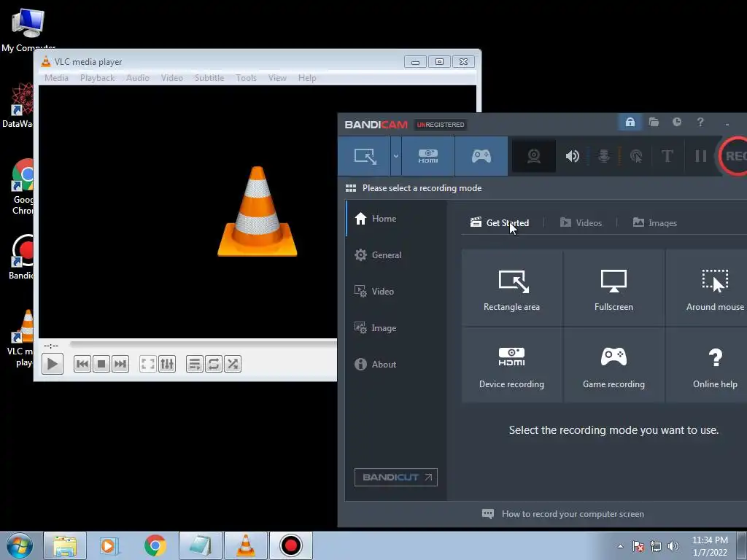Switch to Bandicam taskbar button

(290, 545)
